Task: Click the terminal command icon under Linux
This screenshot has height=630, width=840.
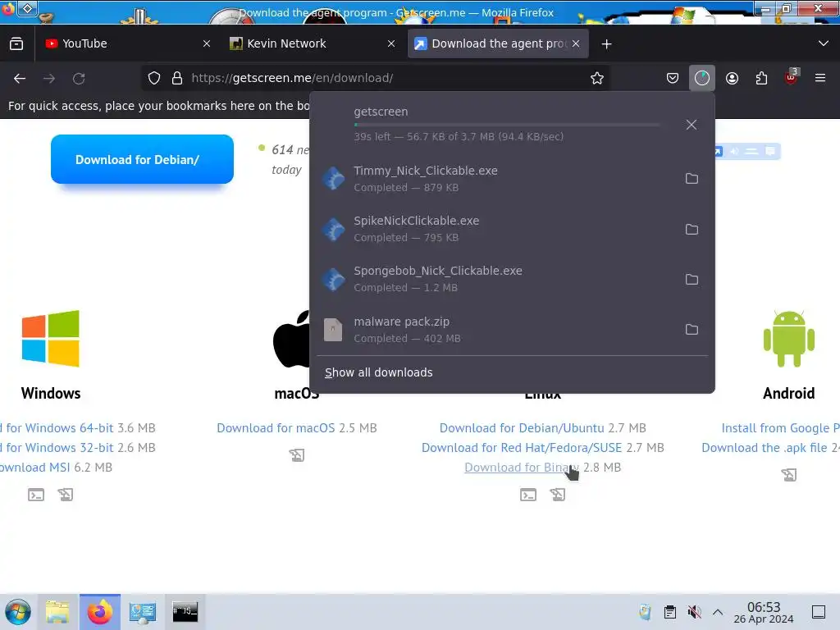Action: [528, 495]
